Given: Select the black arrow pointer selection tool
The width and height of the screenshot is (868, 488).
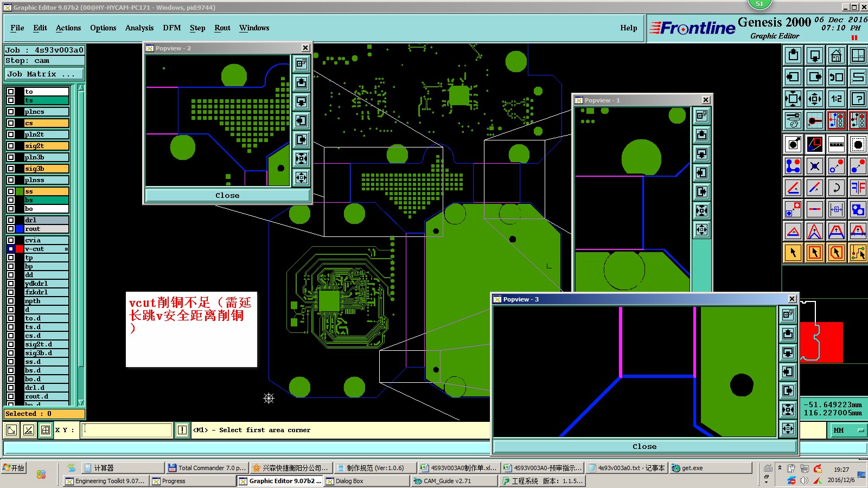Looking at the screenshot, I should point(793,253).
